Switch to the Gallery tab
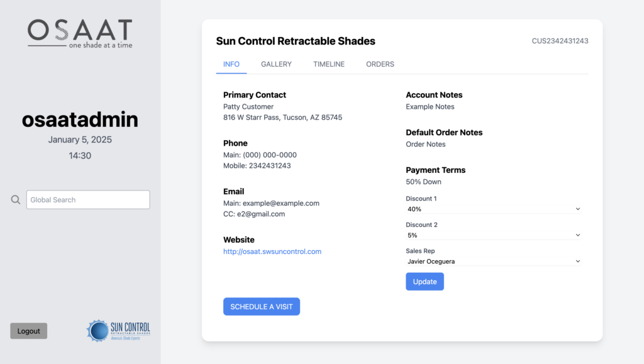Image resolution: width=644 pixels, height=364 pixels. pos(277,64)
